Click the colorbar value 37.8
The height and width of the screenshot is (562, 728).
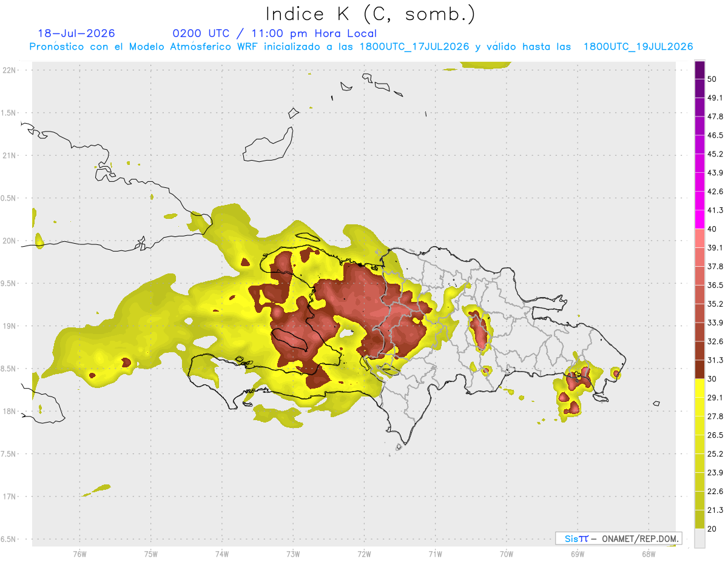click(715, 266)
